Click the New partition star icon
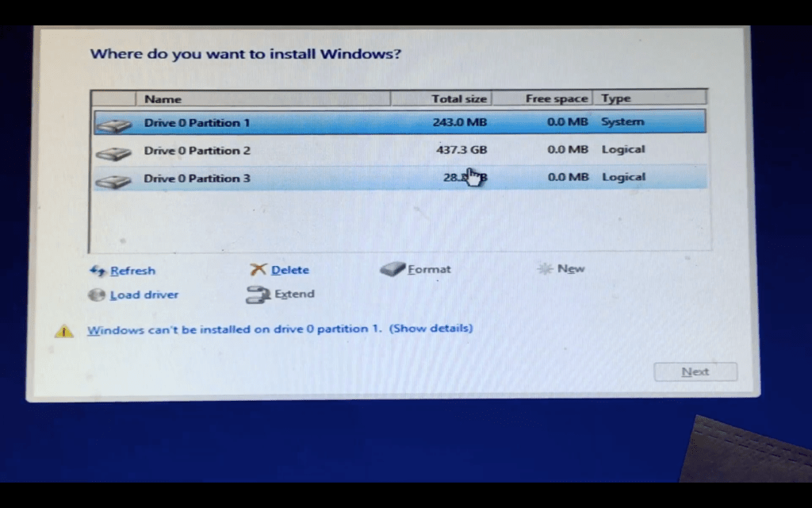This screenshot has width=812, height=508. (x=545, y=269)
